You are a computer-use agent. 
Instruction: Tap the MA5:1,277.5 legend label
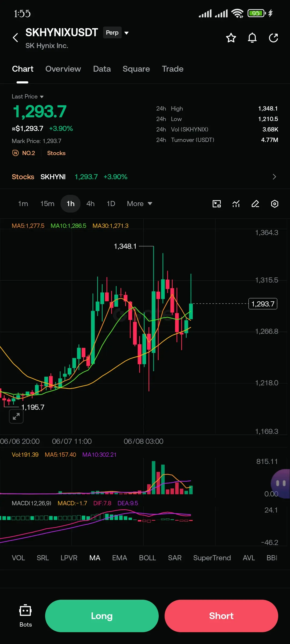(x=28, y=226)
